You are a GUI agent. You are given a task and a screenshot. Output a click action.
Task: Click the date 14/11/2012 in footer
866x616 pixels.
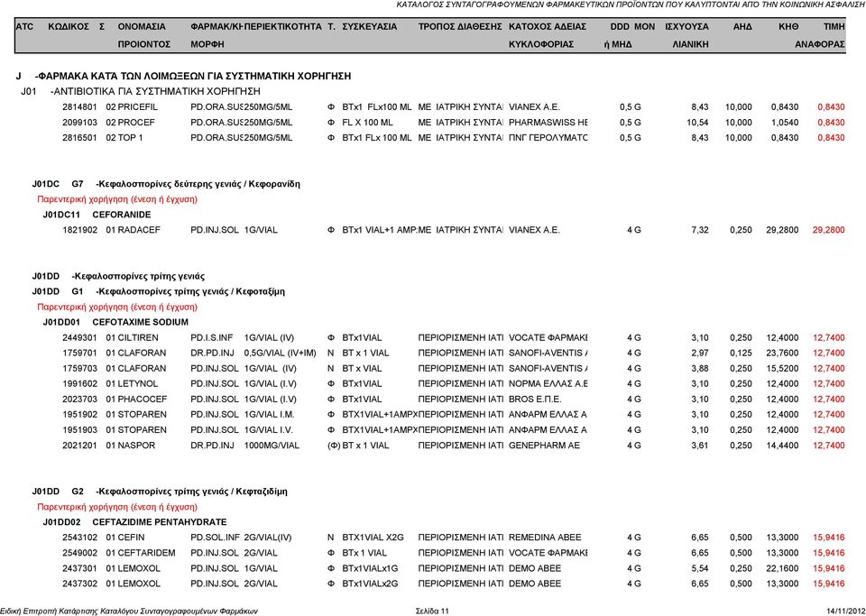tap(846, 611)
